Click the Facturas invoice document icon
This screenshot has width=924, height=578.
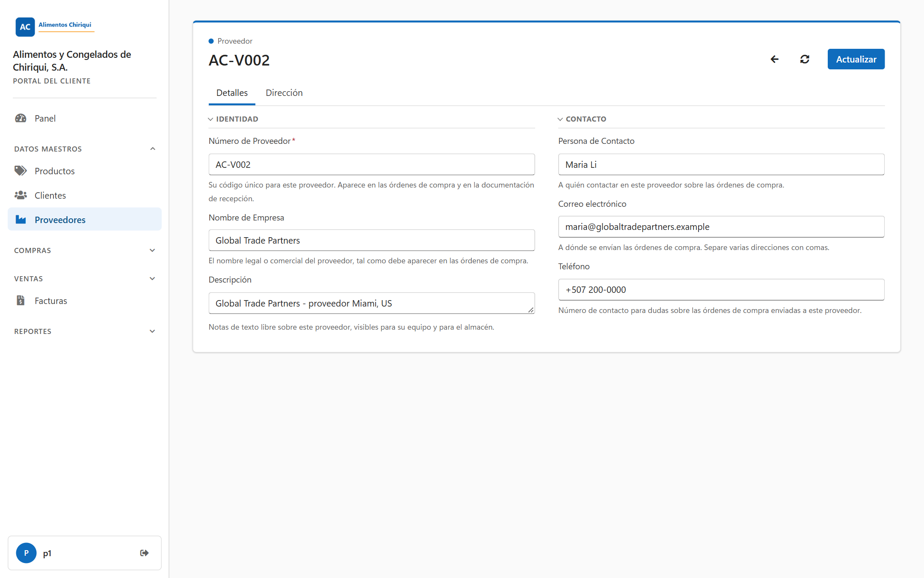pyautogui.click(x=21, y=301)
